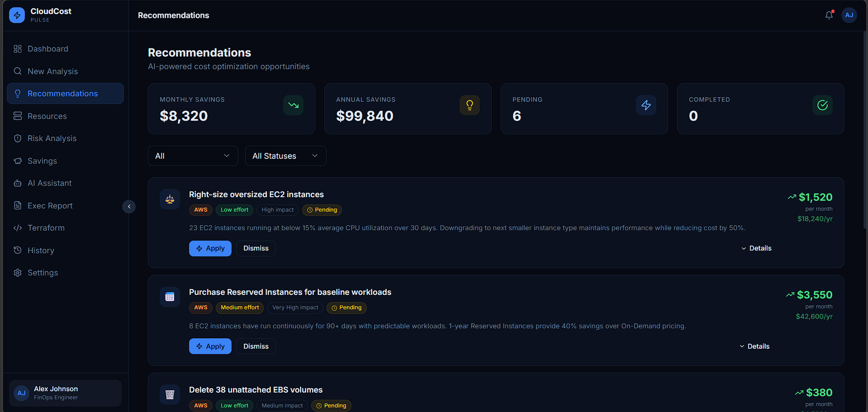Click the Dashboard grid icon in the sidebar

[18, 49]
